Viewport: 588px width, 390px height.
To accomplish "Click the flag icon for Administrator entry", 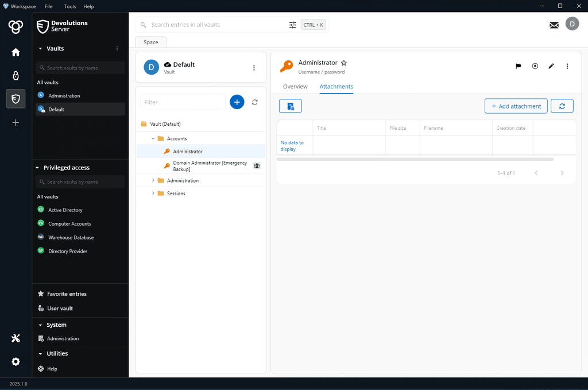I will 519,66.
